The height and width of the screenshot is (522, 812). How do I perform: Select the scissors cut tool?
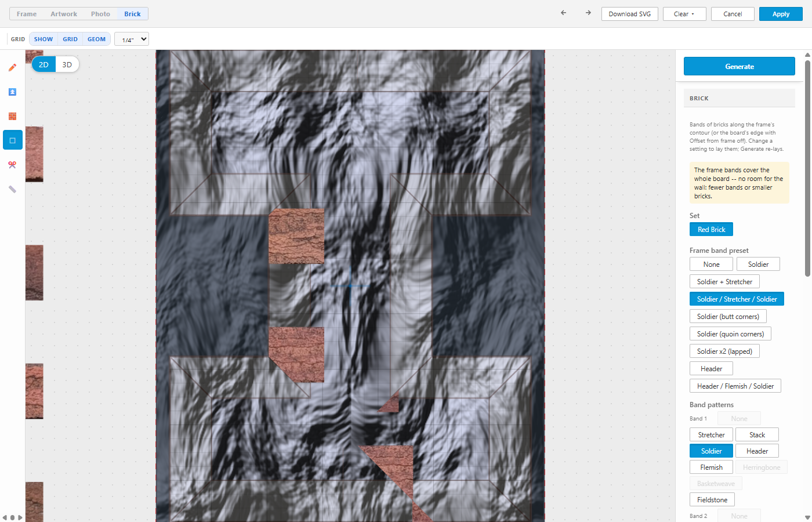(x=12, y=165)
